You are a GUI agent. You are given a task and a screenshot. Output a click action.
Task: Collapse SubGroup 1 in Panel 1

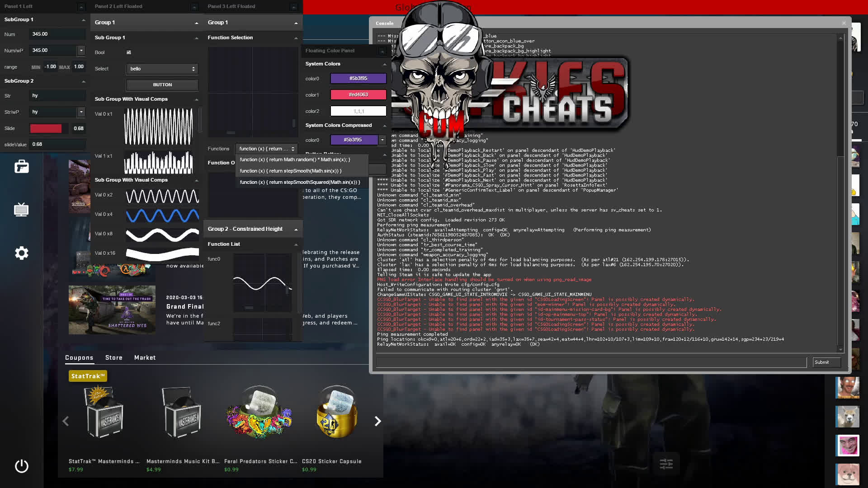point(83,20)
